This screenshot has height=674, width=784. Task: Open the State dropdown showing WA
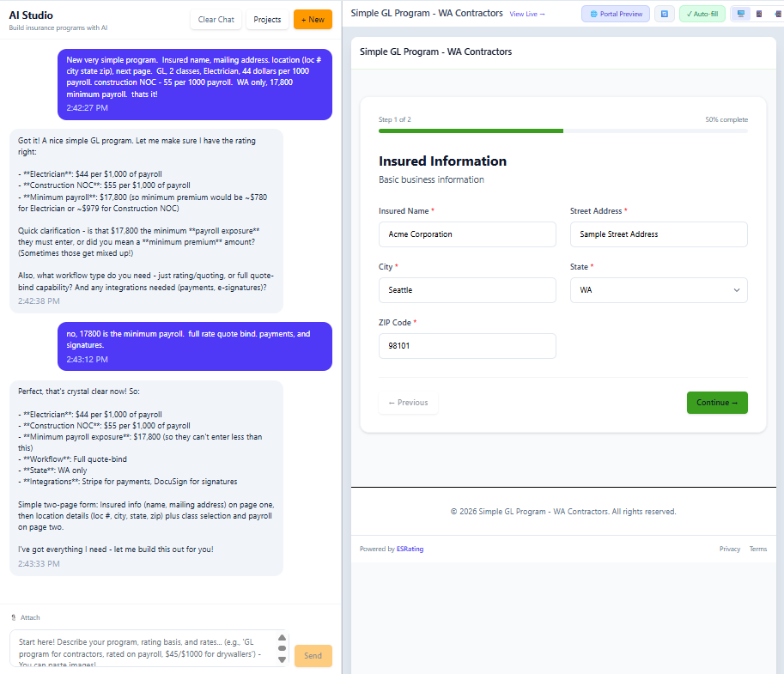point(659,290)
